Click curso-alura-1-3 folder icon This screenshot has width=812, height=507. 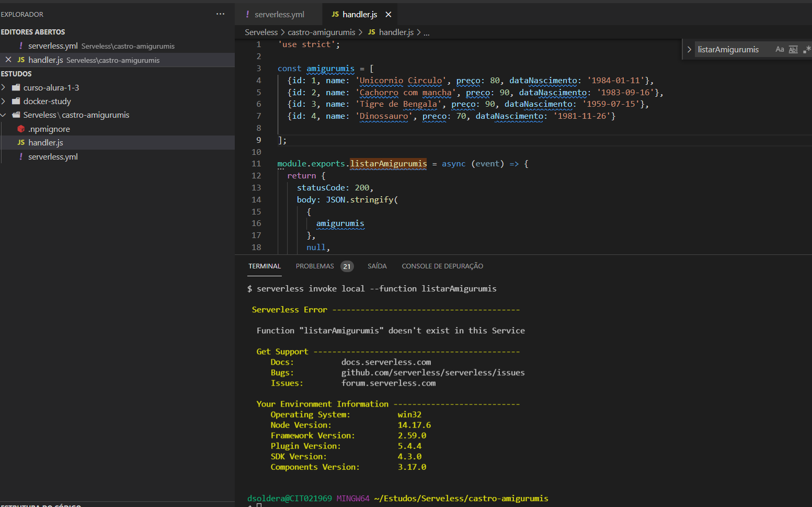pos(16,87)
